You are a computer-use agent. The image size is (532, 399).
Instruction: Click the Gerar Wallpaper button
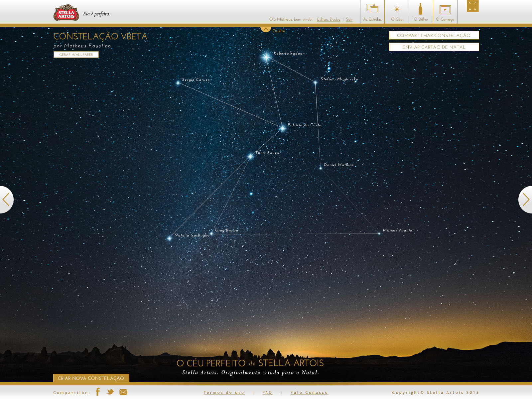(x=76, y=55)
